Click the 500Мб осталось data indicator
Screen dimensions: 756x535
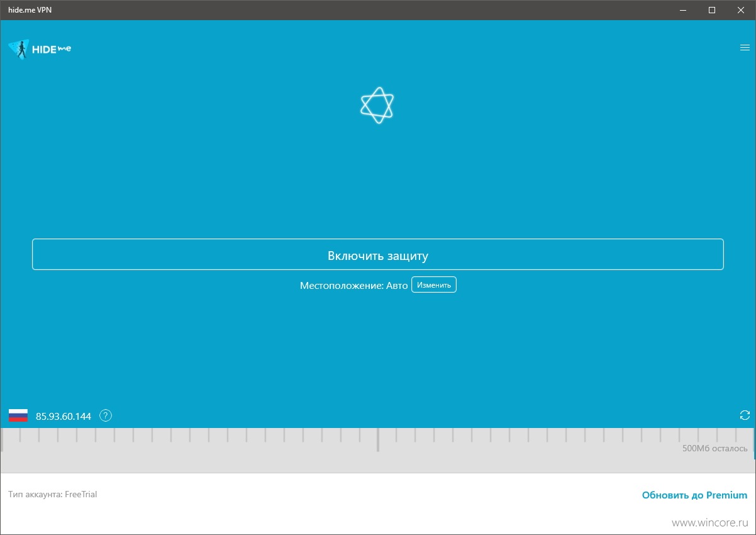tap(715, 449)
